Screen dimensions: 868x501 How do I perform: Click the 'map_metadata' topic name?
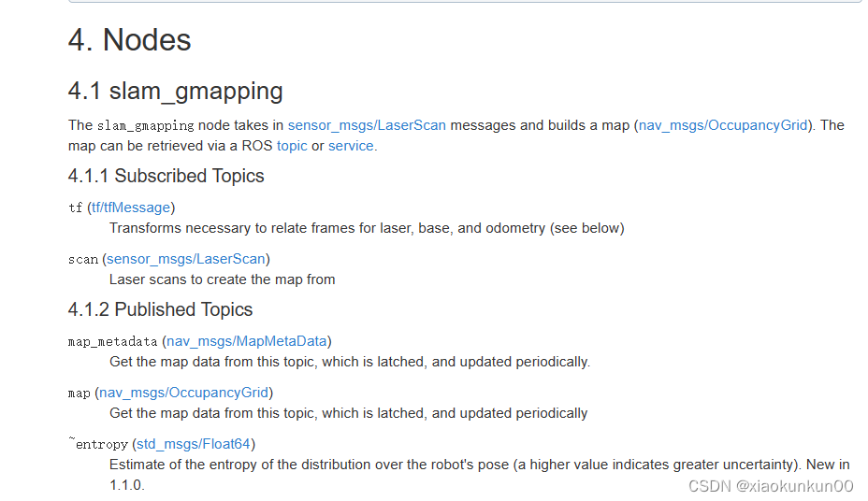tap(113, 342)
